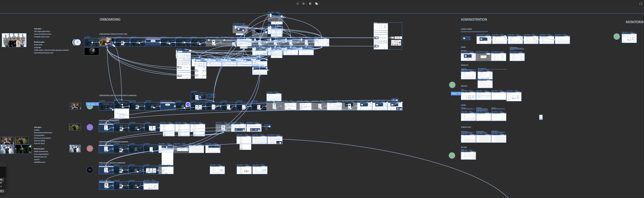
Task: Click the 'AAARRR funnel' text link
Action: pyautogui.click(x=39, y=162)
